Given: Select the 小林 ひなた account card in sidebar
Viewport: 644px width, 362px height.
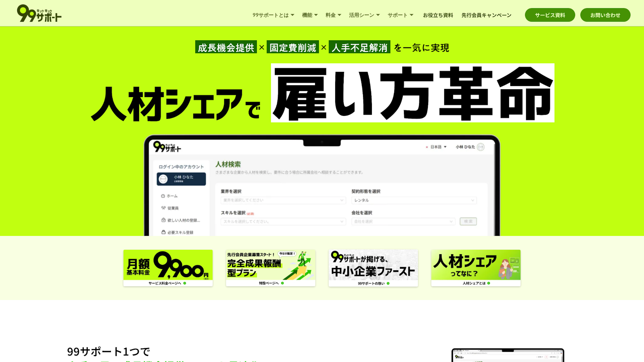Looking at the screenshot, I should tap(181, 179).
